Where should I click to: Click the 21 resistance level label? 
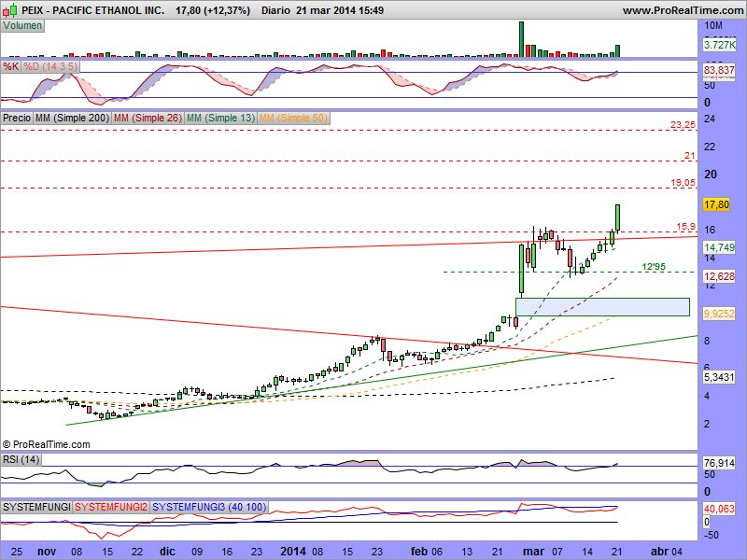689,156
